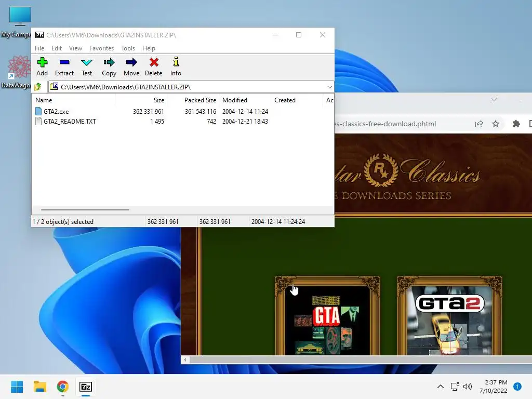Viewport: 532px width, 399px height.
Task: Open the View menu
Action: [x=75, y=48]
